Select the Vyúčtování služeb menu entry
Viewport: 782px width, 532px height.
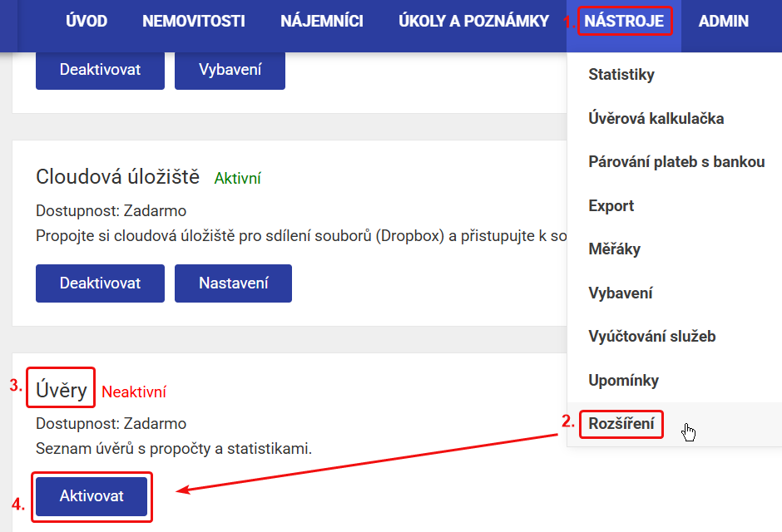pos(651,337)
